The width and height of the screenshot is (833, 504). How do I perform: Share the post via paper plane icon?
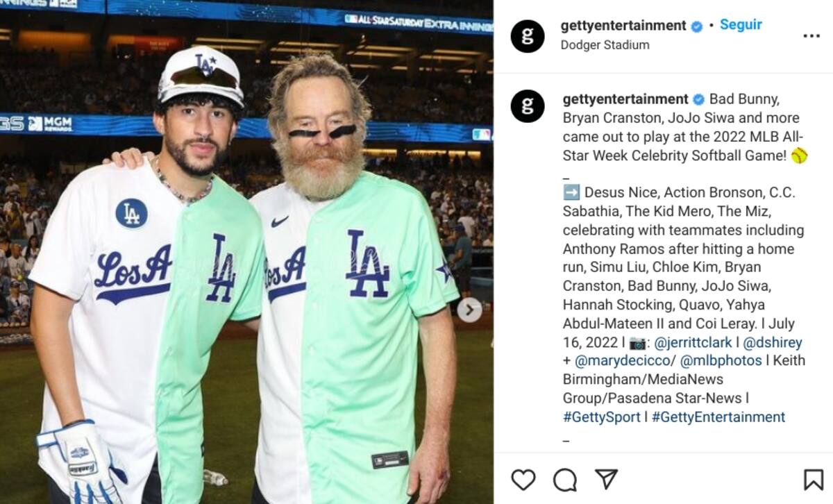tap(606, 479)
